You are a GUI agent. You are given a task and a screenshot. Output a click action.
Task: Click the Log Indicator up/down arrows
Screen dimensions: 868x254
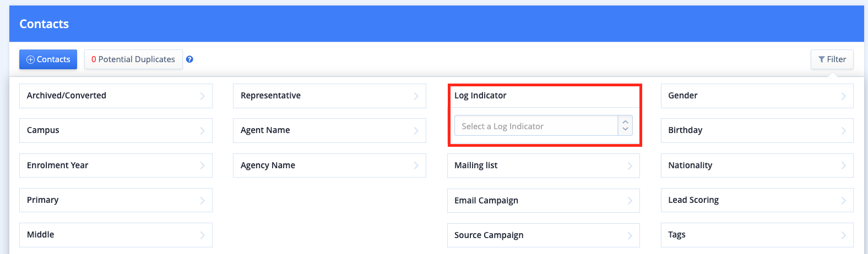pos(625,126)
